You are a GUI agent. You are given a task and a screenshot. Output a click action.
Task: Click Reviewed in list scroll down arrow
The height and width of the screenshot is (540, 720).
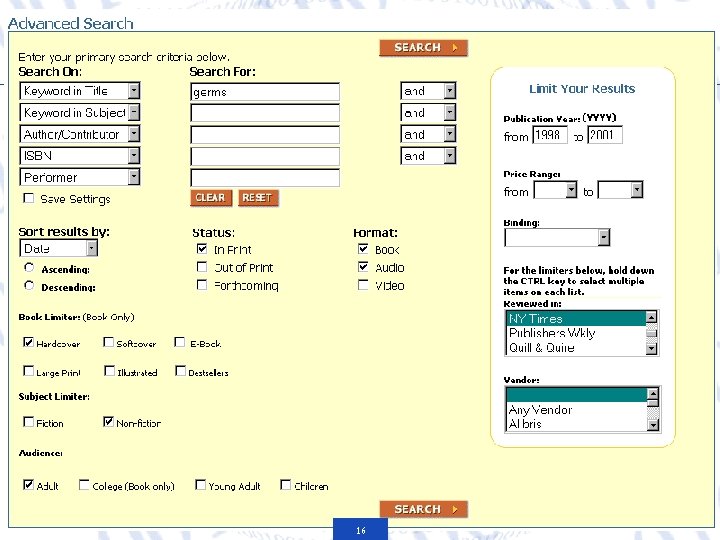click(651, 349)
